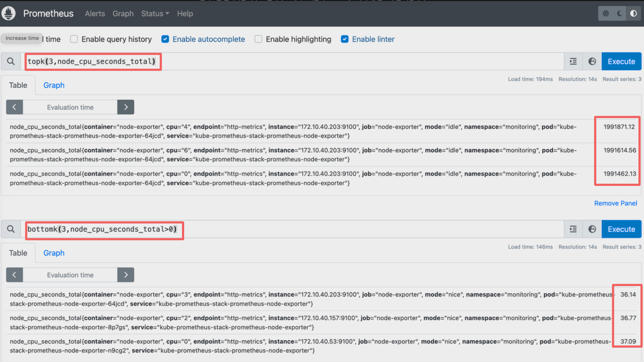Viewport: 644px width, 362px height.
Task: Enable query history checkbox
Action: 74,39
